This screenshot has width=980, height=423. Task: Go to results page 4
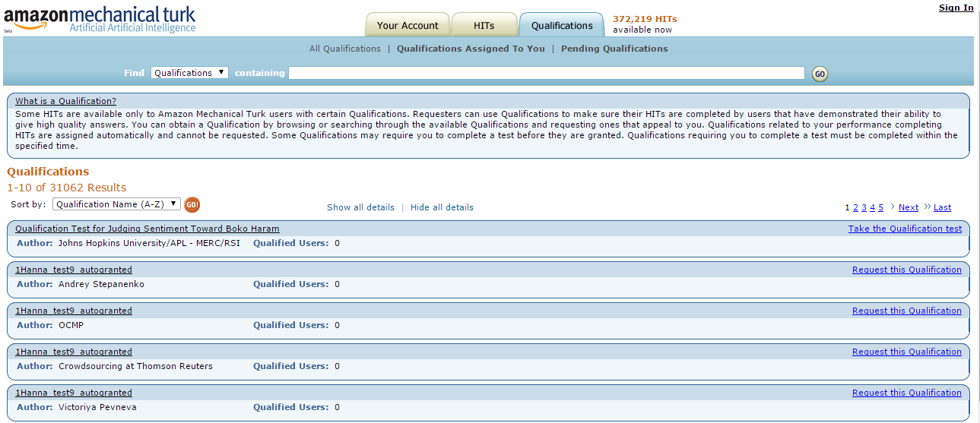[873, 207]
